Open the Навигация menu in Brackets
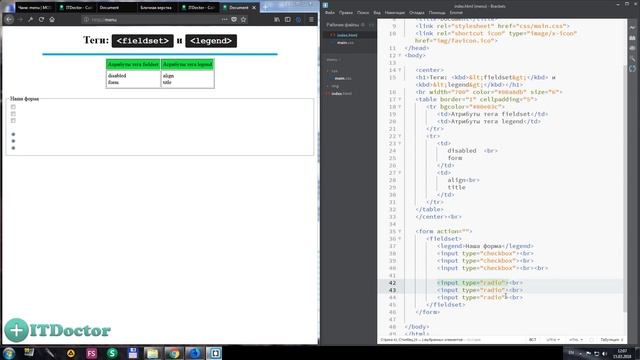 pyautogui.click(x=395, y=13)
